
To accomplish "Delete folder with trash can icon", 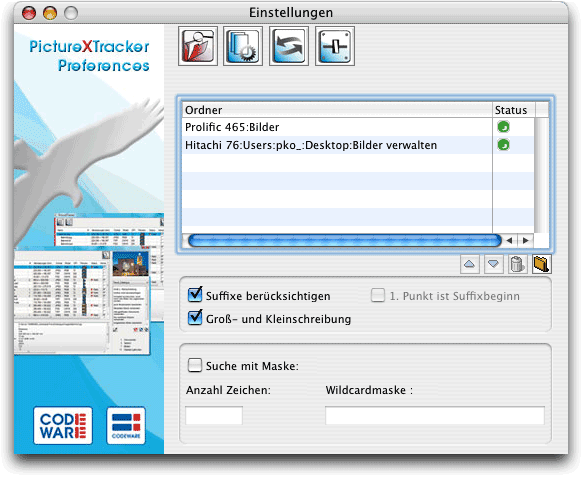I will 517,264.
